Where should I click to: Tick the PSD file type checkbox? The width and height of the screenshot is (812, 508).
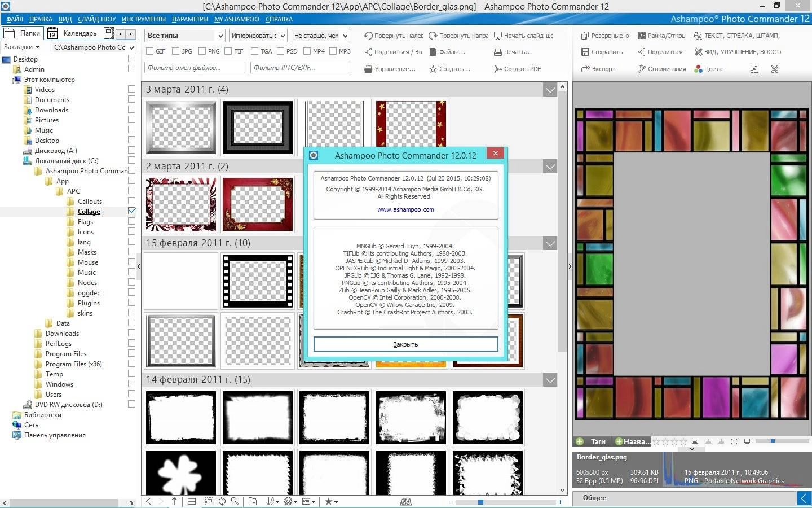(280, 51)
